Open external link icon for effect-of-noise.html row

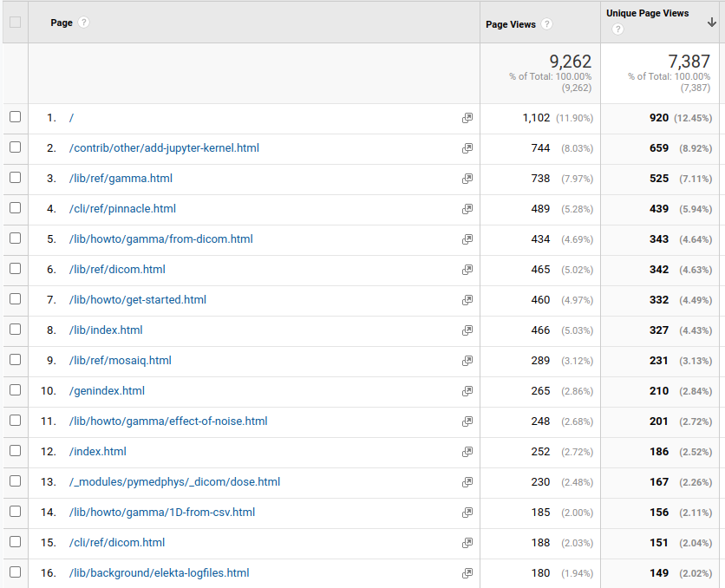[x=467, y=421]
